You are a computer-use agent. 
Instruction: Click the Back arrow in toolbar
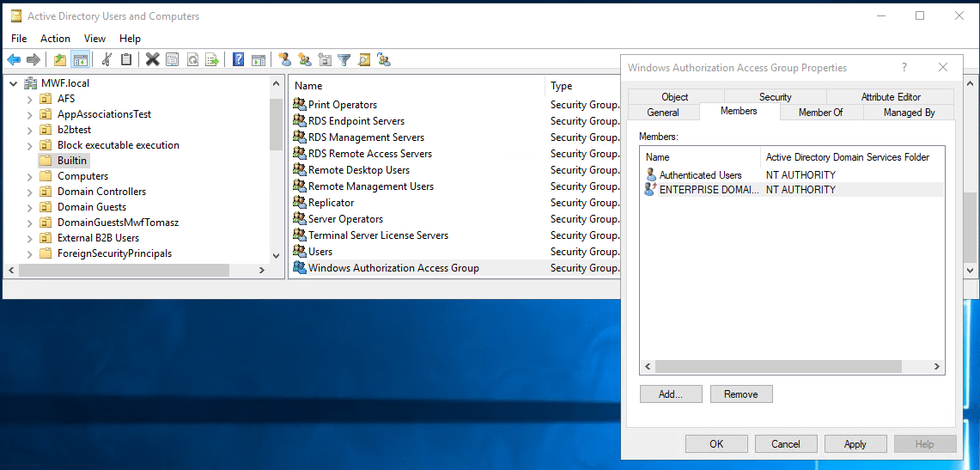coord(14,59)
